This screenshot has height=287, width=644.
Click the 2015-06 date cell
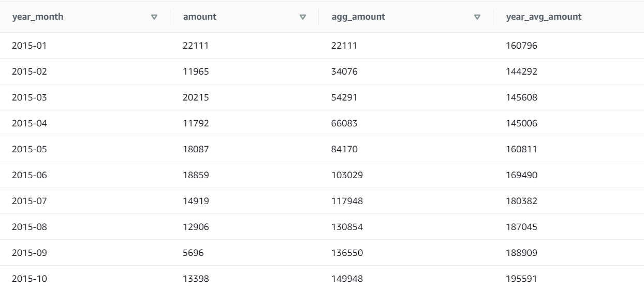[30, 175]
